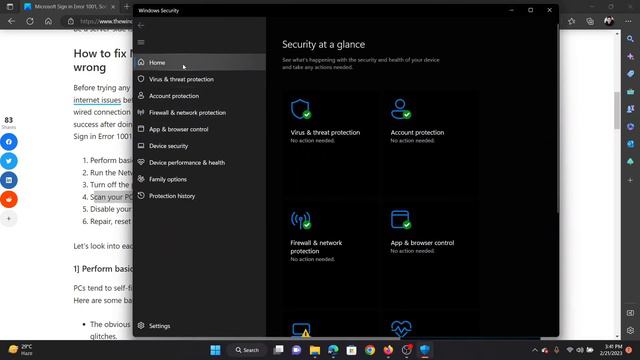The width and height of the screenshot is (640, 360).
Task: Open Device security in the sidebar
Action: [200, 146]
